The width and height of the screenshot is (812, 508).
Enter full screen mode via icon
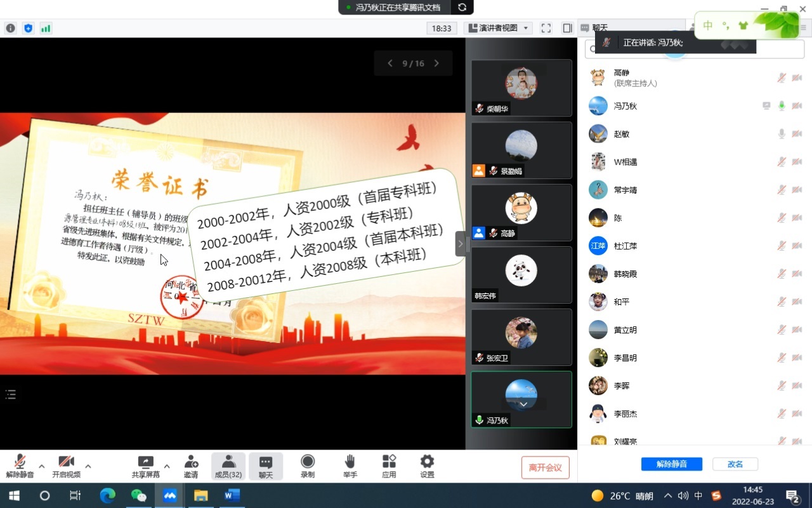click(x=546, y=28)
